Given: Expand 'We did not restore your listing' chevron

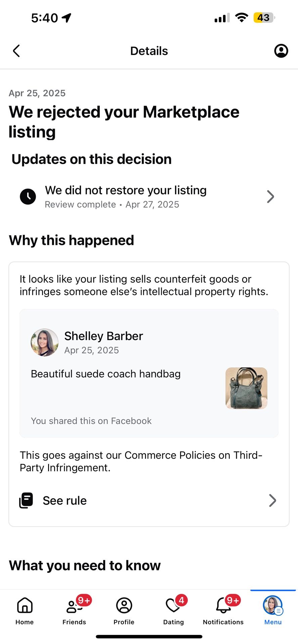Looking at the screenshot, I should pyautogui.click(x=270, y=197).
